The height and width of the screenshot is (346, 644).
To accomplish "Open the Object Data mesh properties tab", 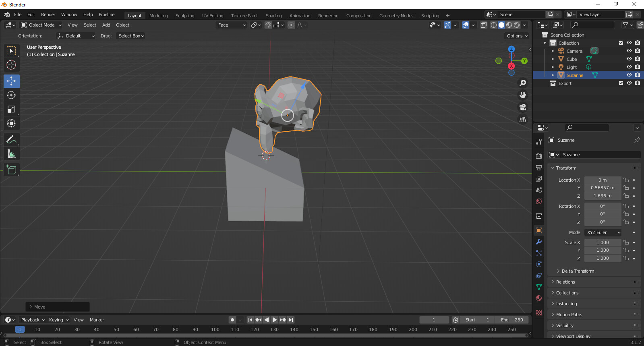I will point(539,287).
